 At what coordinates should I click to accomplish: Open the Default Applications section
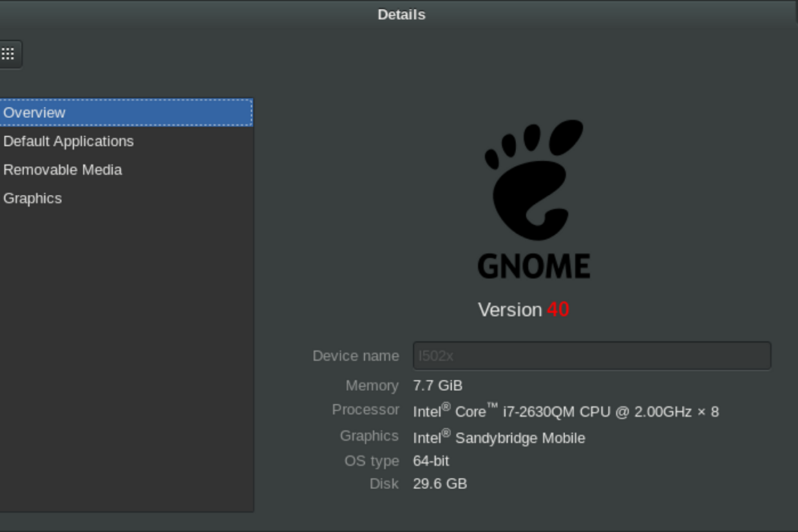click(68, 141)
